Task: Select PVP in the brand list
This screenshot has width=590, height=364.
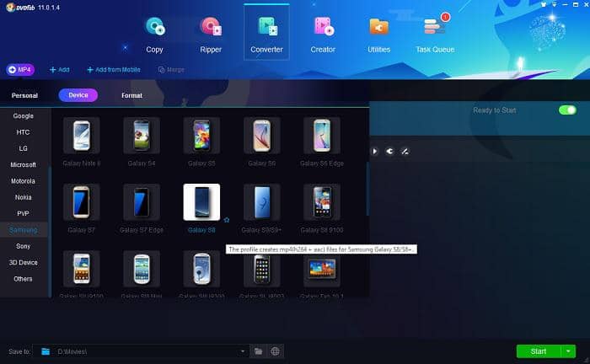Action: click(24, 213)
